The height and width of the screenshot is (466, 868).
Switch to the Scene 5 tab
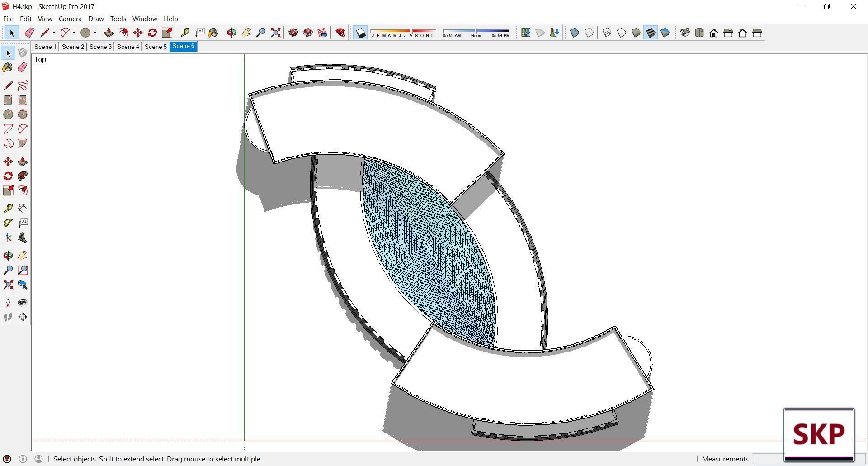coord(156,47)
